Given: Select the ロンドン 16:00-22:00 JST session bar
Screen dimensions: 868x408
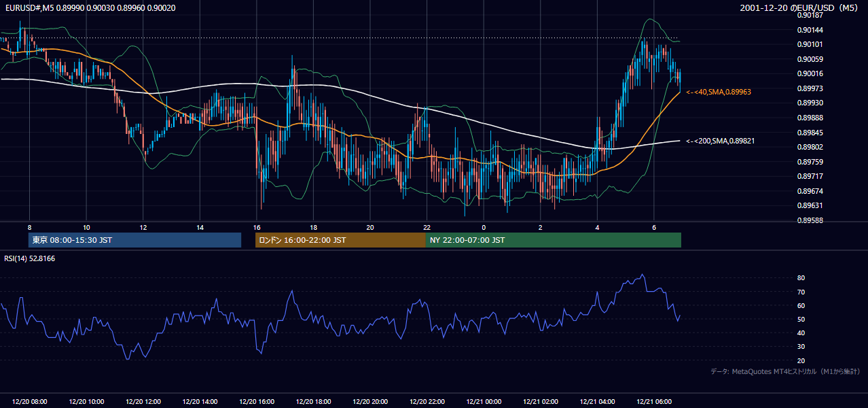Looking at the screenshot, I should click(340, 240).
